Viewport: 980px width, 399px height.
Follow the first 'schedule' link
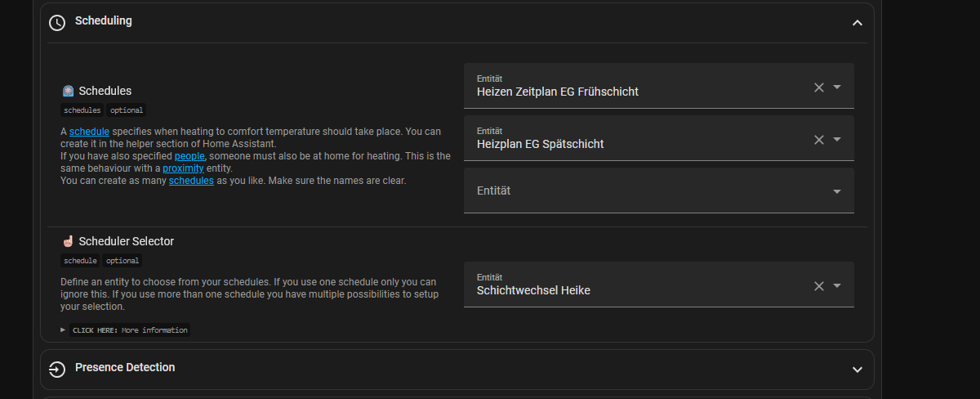tap(89, 132)
